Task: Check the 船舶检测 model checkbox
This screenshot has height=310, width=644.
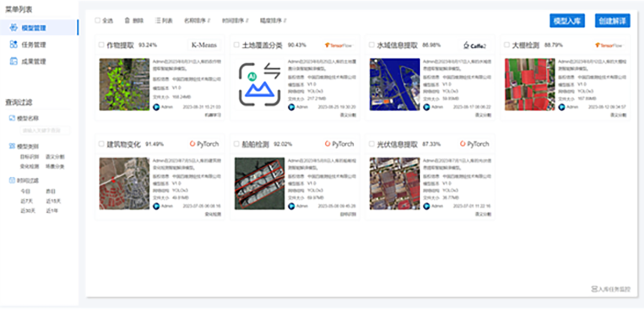Action: coord(237,144)
